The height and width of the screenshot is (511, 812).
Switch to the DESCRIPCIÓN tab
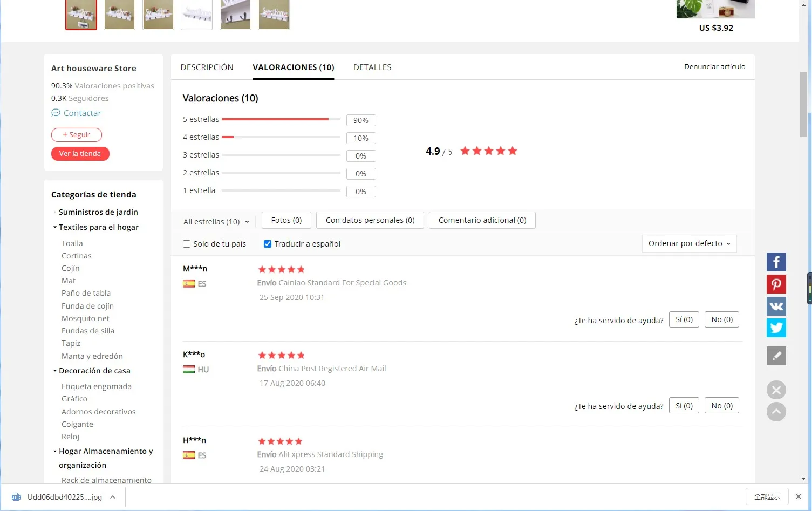pyautogui.click(x=207, y=67)
